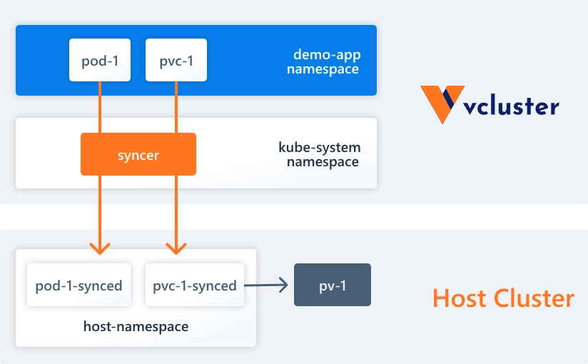Click the vcluster wordmark text
The width and height of the screenshot is (588, 364).
click(x=512, y=104)
